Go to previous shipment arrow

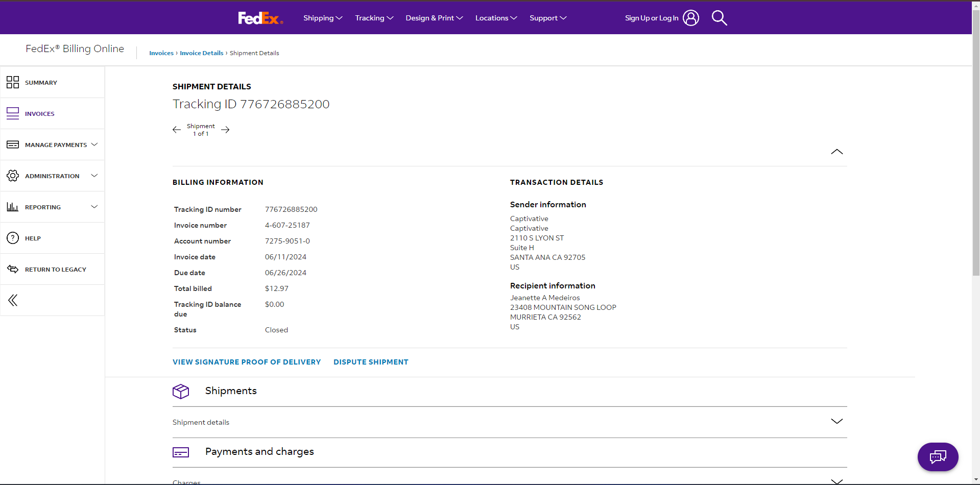pos(177,130)
